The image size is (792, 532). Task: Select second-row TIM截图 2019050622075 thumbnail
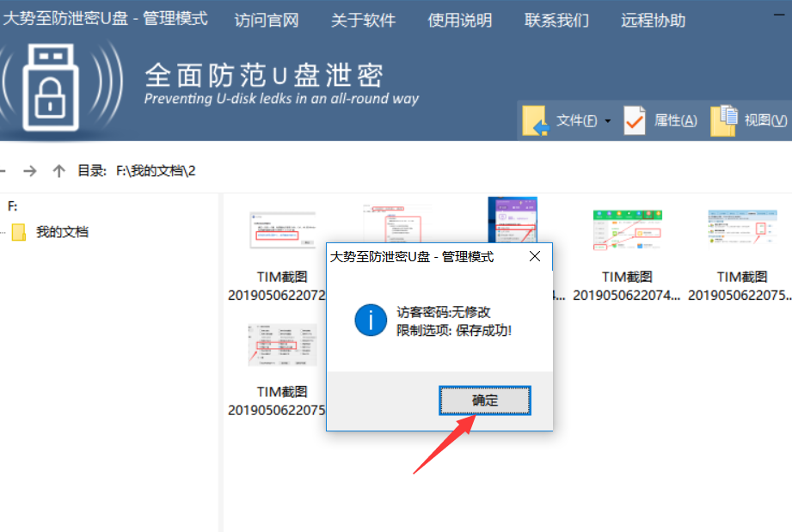coord(282,345)
